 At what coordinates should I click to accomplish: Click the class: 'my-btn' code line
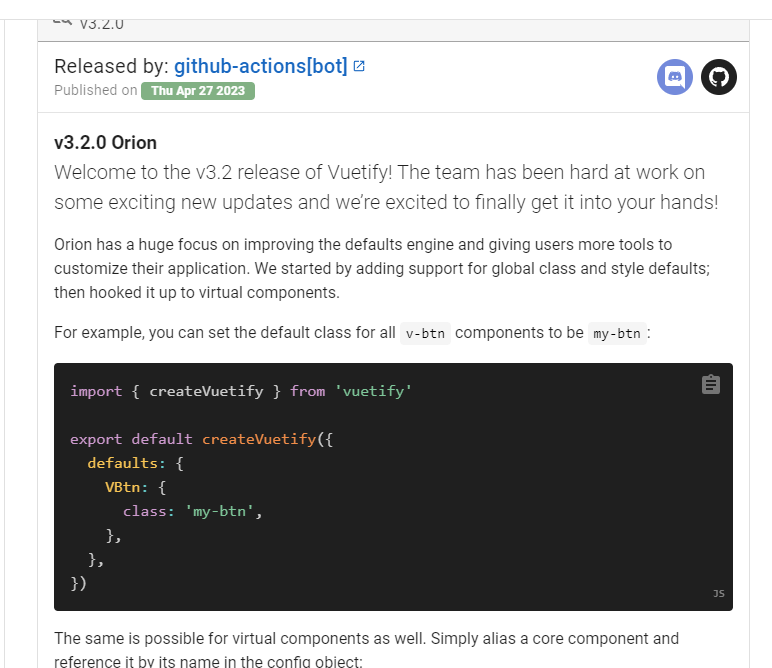[x=193, y=511]
